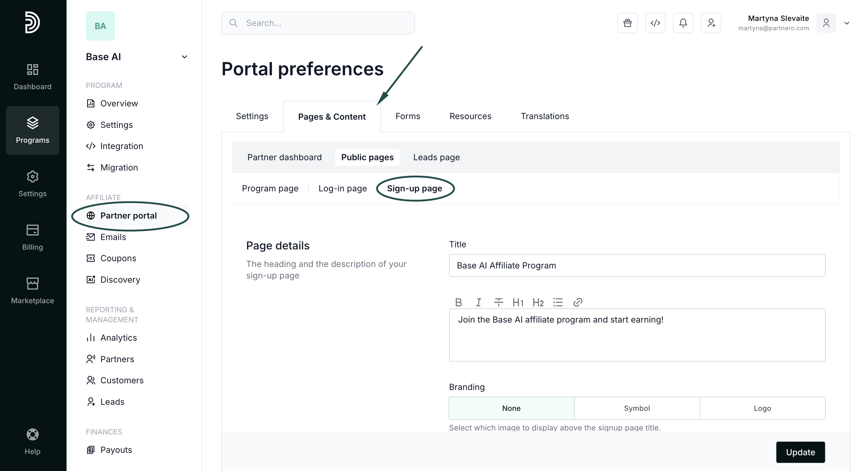The image size is (868, 471).
Task: Click into the Title input field
Action: 637,265
